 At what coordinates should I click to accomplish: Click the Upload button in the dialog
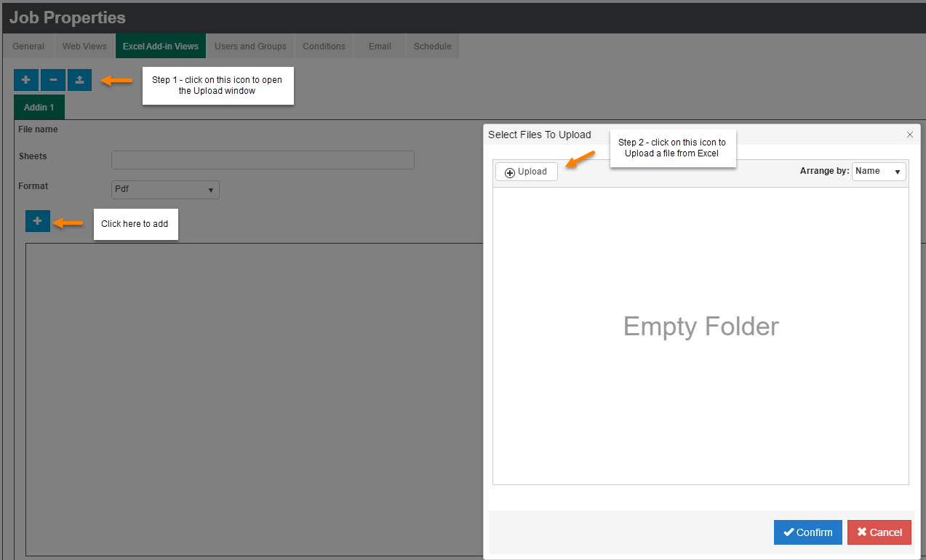click(527, 172)
